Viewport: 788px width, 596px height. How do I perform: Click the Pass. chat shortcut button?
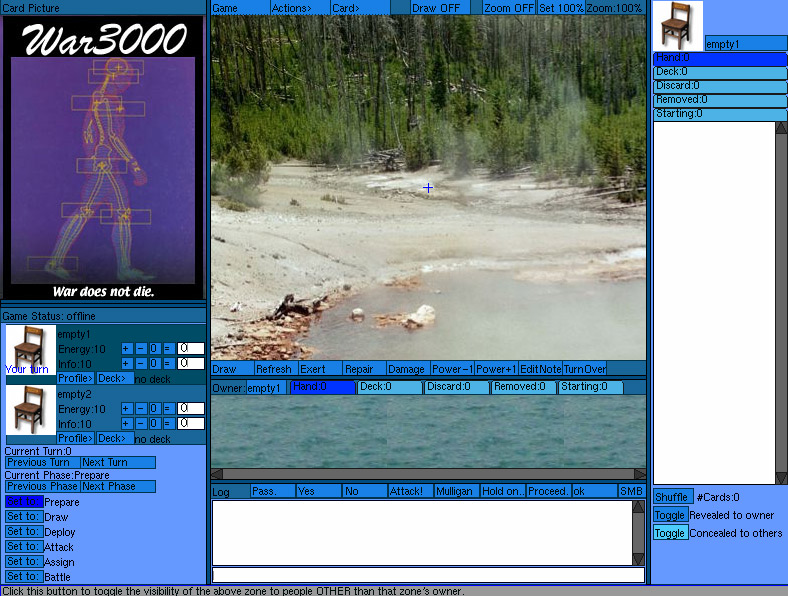point(273,491)
